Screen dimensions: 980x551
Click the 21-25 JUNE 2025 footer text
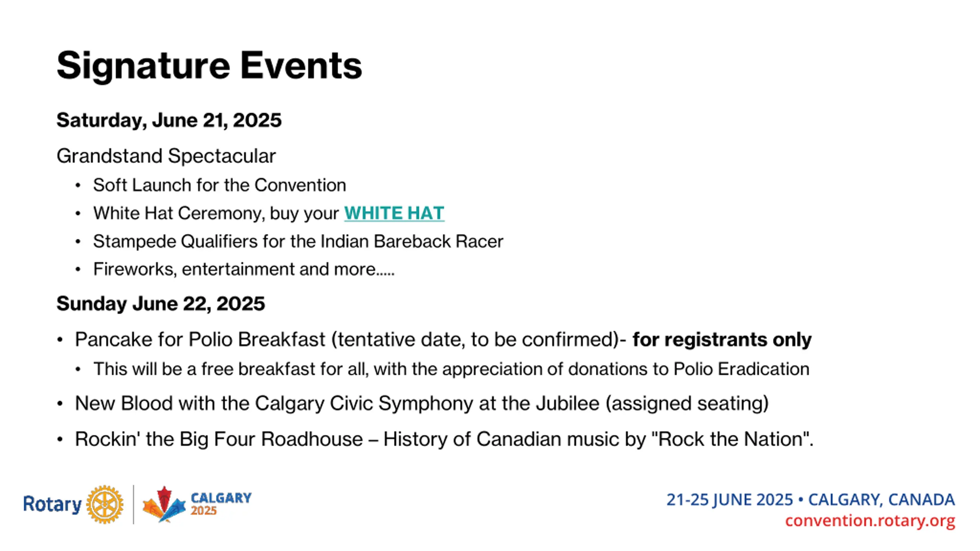729,500
